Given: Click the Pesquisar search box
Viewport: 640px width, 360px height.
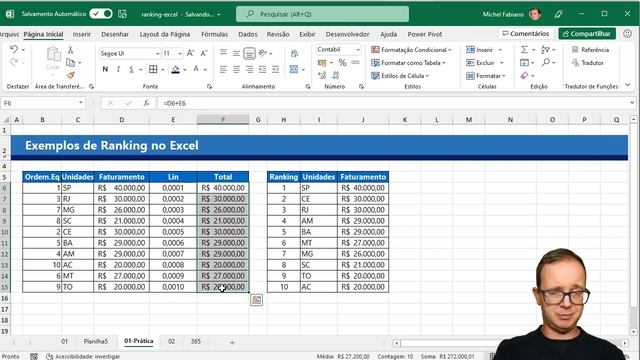Looking at the screenshot, I should click(x=322, y=14).
